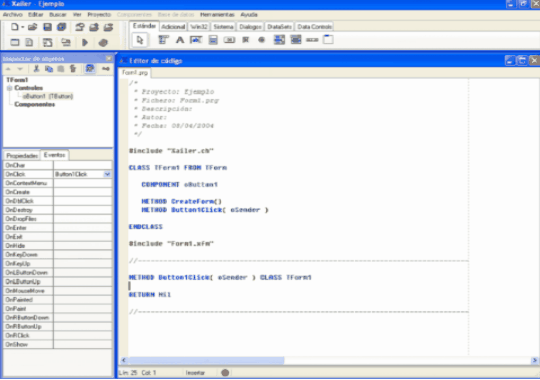Select the scrollbar component icon
The width and height of the screenshot is (540, 380).
[312, 40]
